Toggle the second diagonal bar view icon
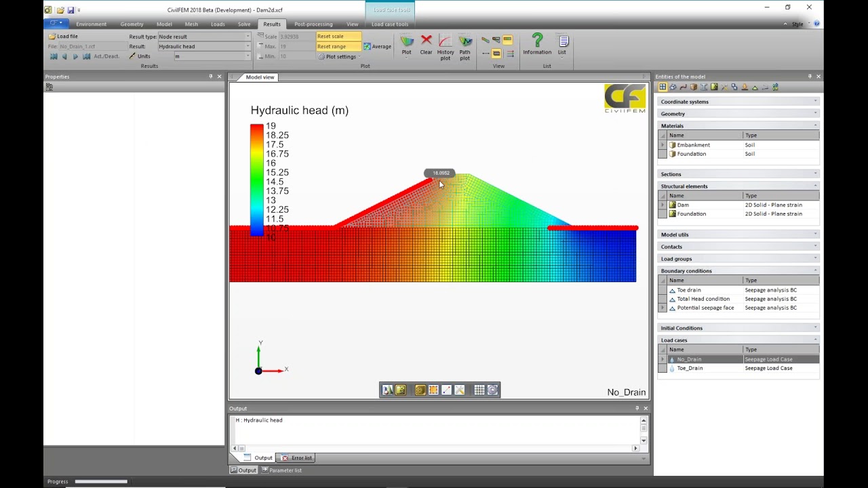 tap(496, 40)
